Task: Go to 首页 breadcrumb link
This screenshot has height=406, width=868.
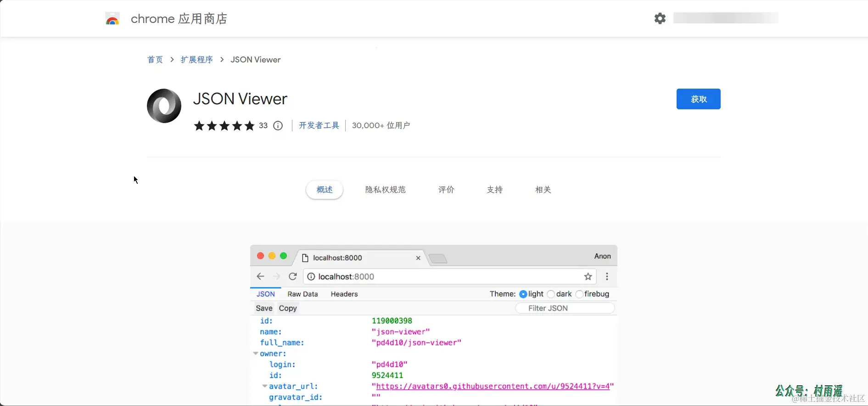Action: coord(155,60)
